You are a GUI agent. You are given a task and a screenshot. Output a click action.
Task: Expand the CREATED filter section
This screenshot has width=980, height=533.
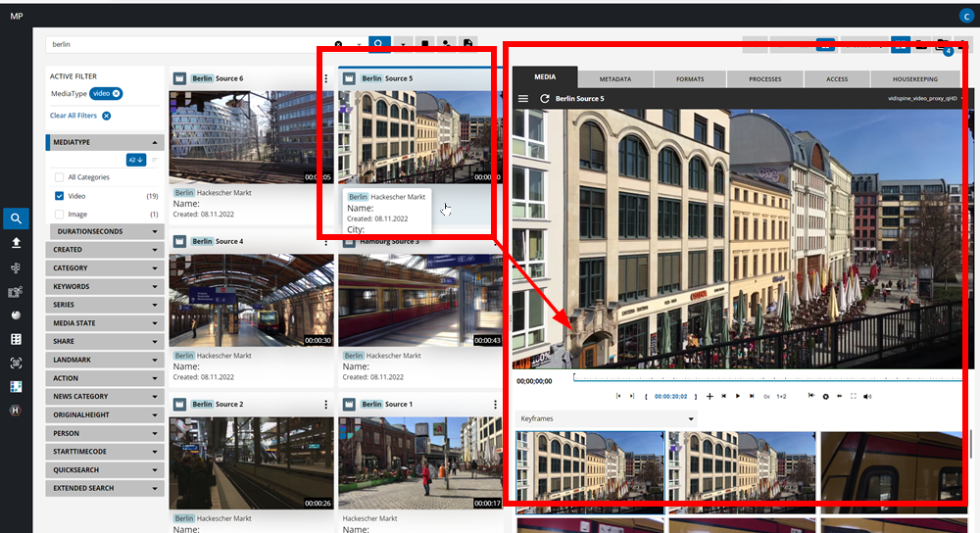(104, 250)
